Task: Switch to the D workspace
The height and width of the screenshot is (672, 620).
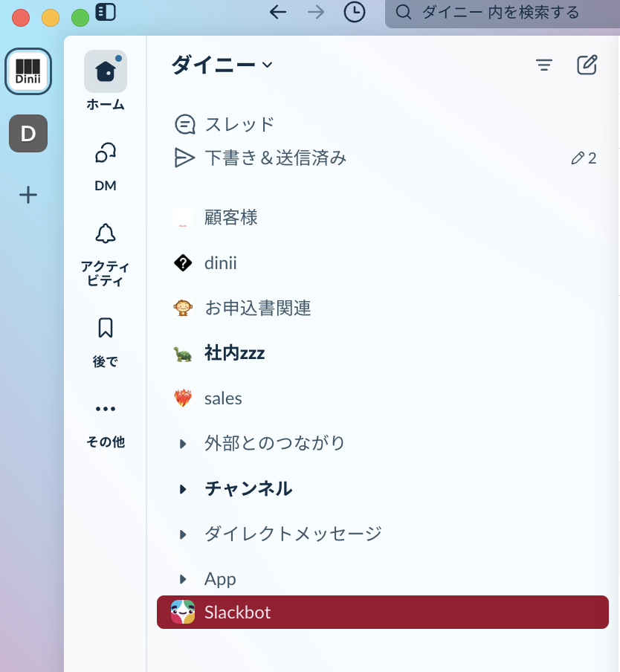Action: click(x=28, y=133)
